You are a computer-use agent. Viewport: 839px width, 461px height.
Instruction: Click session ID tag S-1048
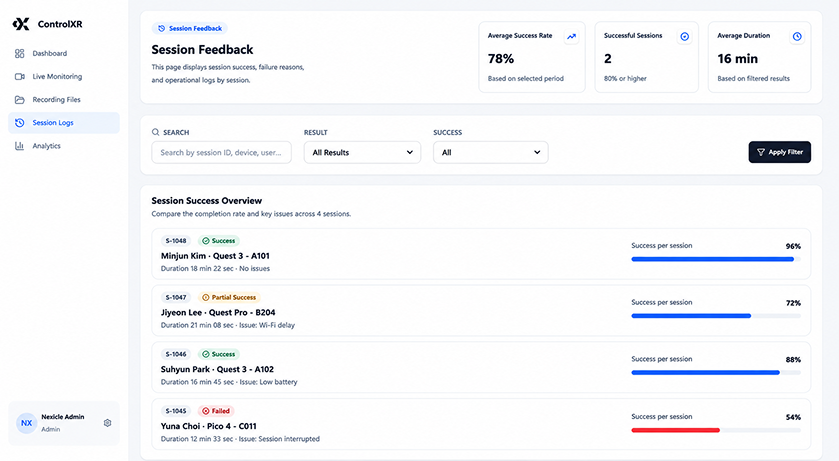[176, 241]
